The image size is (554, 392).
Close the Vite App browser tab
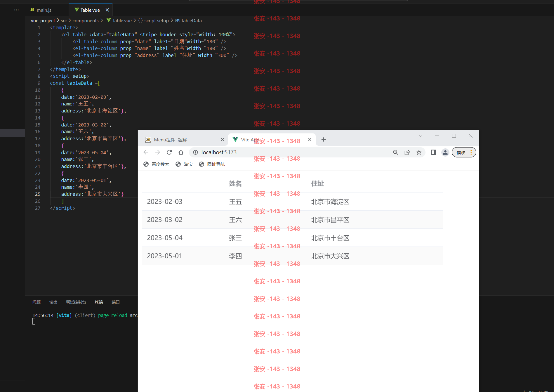coord(310,140)
